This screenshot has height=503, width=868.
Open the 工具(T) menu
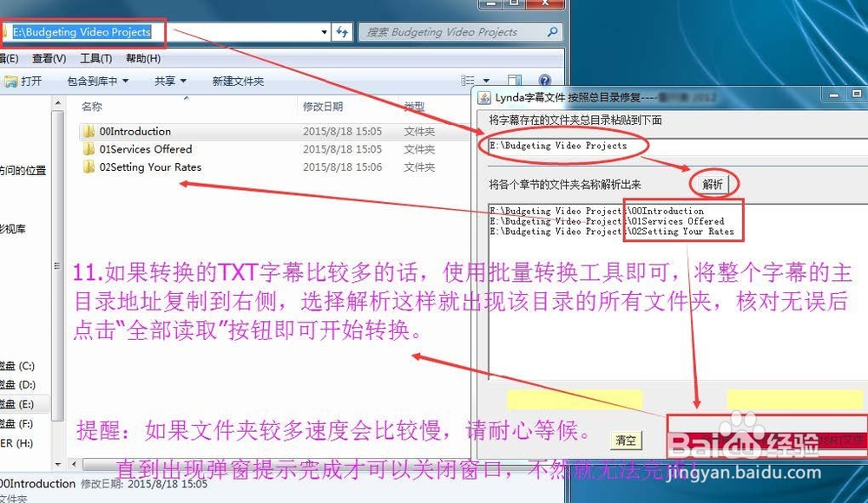click(95, 58)
